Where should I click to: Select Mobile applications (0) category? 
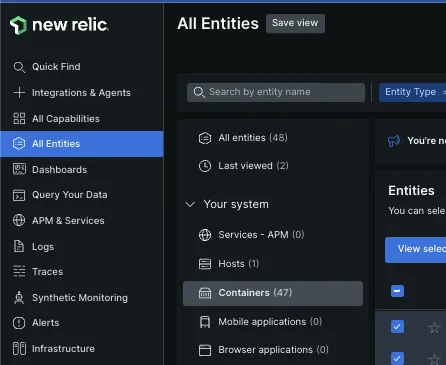click(x=273, y=322)
